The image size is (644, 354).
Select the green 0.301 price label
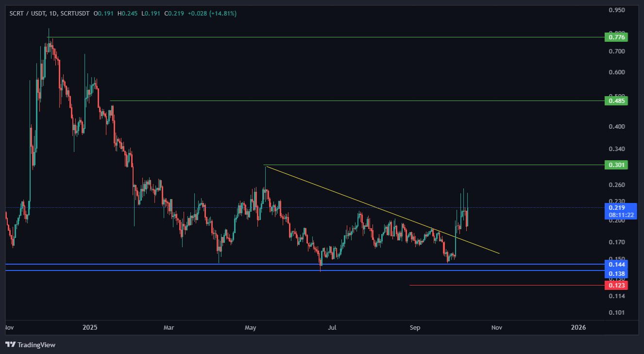[x=616, y=165]
